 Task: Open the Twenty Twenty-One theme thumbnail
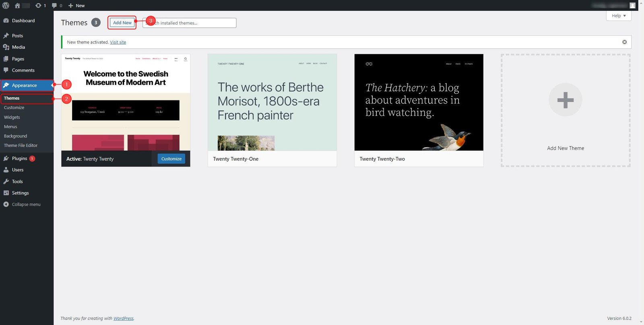(272, 103)
